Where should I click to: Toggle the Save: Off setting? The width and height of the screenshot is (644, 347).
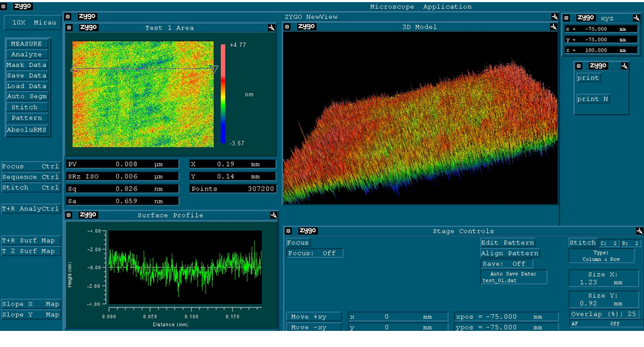pos(506,264)
